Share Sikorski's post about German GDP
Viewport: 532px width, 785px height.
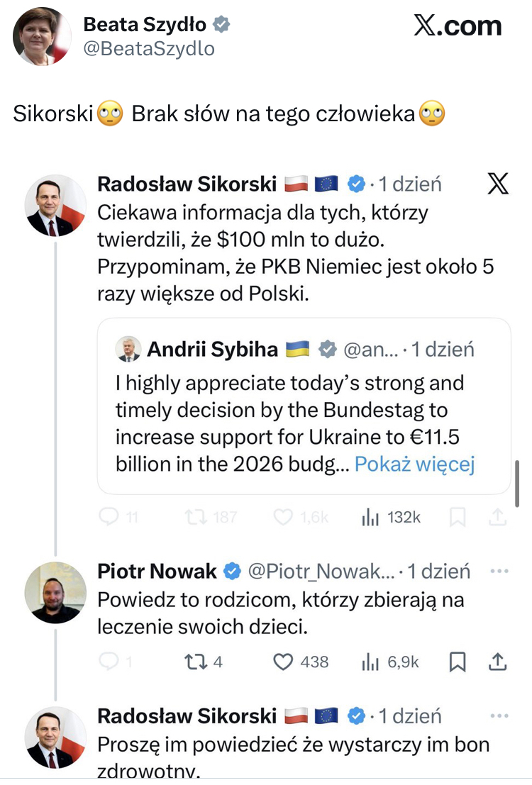click(498, 518)
